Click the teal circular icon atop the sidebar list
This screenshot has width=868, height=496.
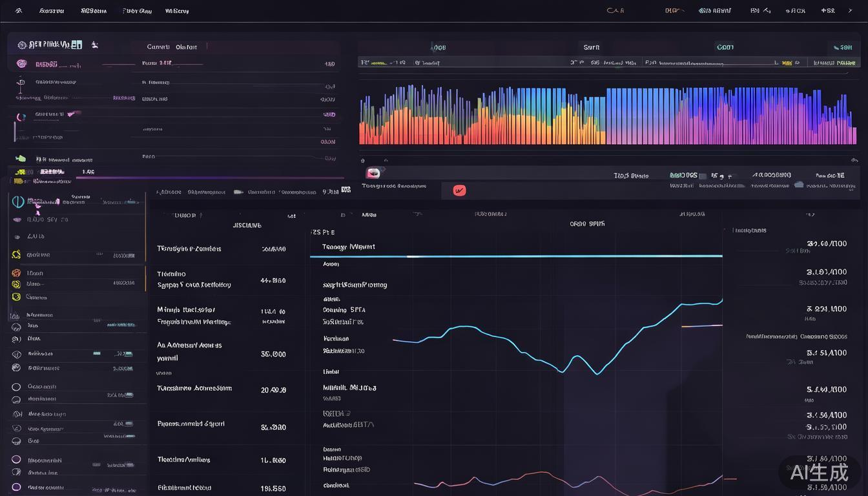point(18,201)
